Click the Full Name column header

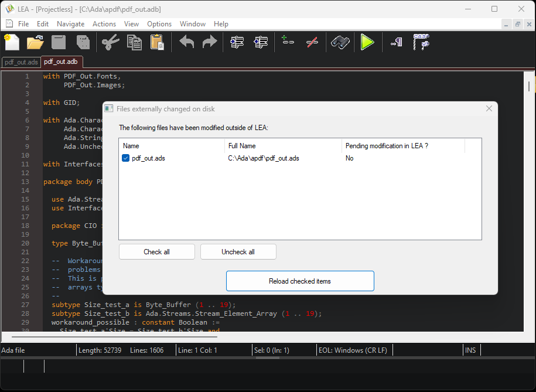point(282,146)
